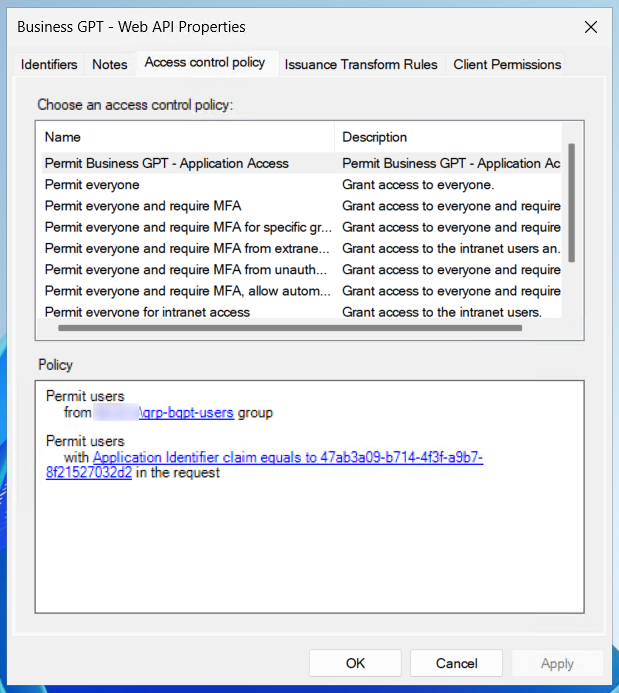
Task: Select require MFA, allow automatic policy row
Action: coord(301,290)
